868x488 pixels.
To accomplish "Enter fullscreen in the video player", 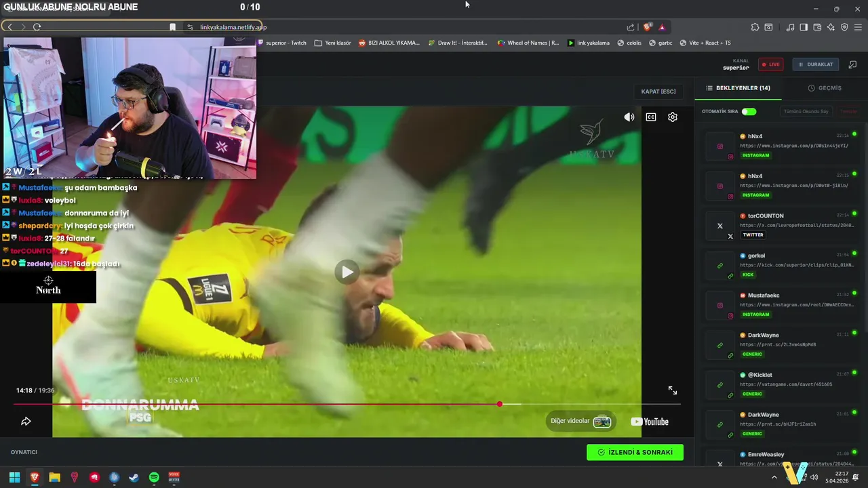I will [x=673, y=390].
